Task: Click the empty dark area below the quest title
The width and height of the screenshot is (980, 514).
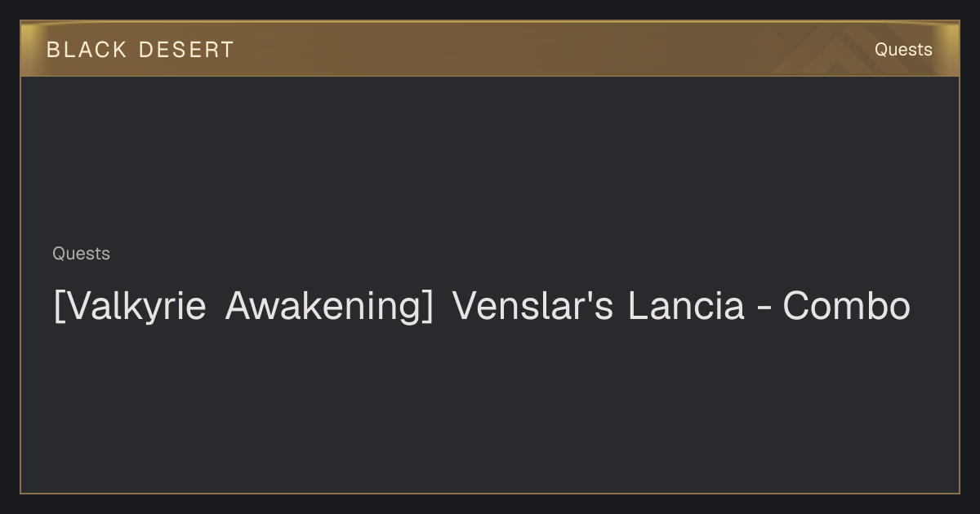Action: click(490, 408)
